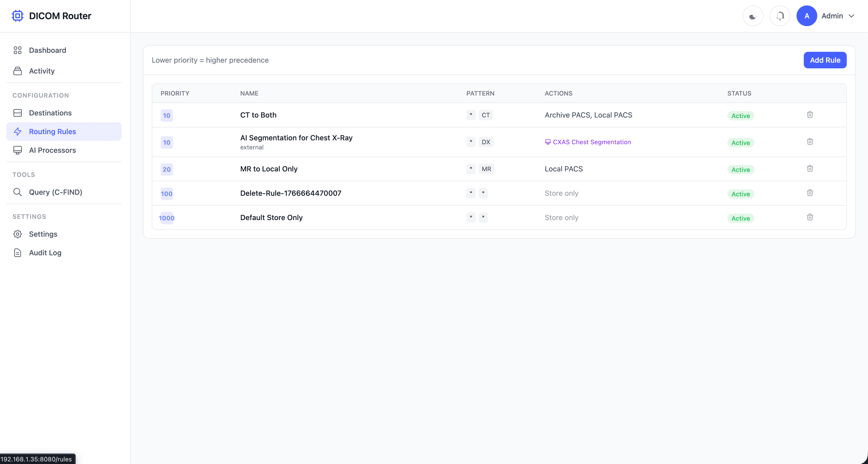The height and width of the screenshot is (464, 868).
Task: Toggle Active status of MR to Local Only
Action: (740, 170)
